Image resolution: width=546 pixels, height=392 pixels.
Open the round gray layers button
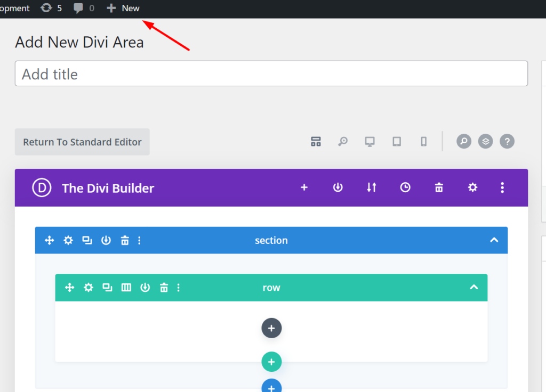[x=485, y=142]
